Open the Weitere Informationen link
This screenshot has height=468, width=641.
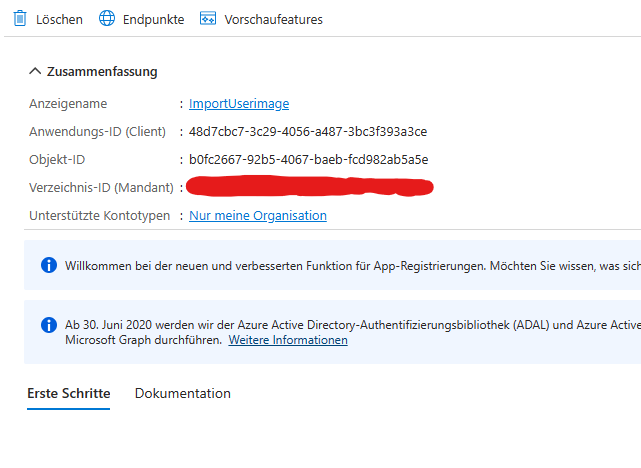click(288, 340)
